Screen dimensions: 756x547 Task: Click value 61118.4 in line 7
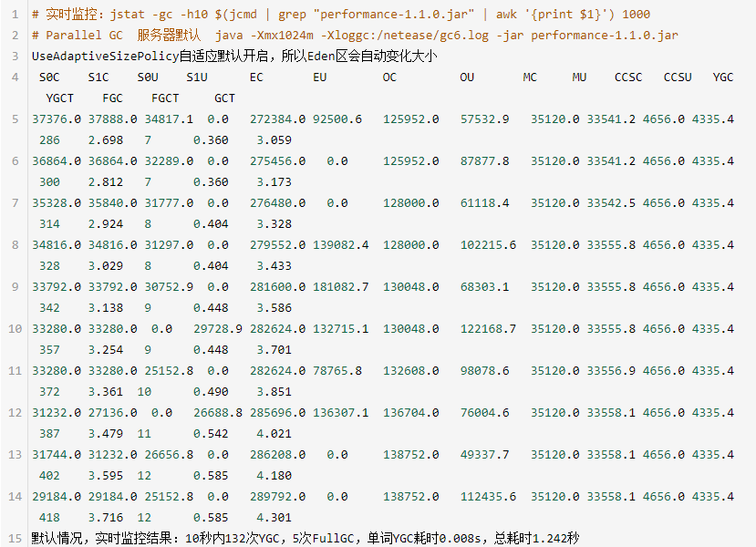[x=484, y=203]
